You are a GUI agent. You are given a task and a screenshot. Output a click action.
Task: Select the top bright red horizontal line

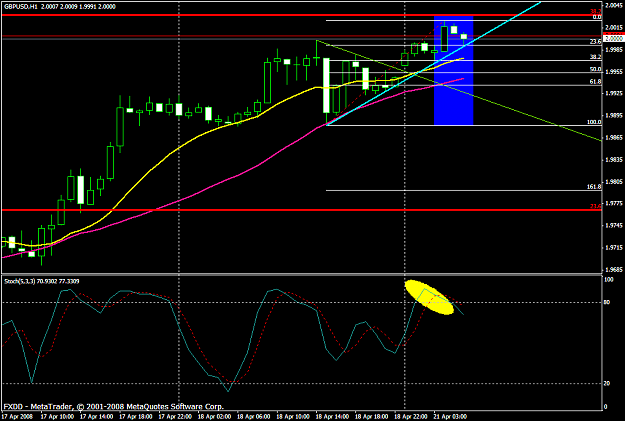click(301, 15)
